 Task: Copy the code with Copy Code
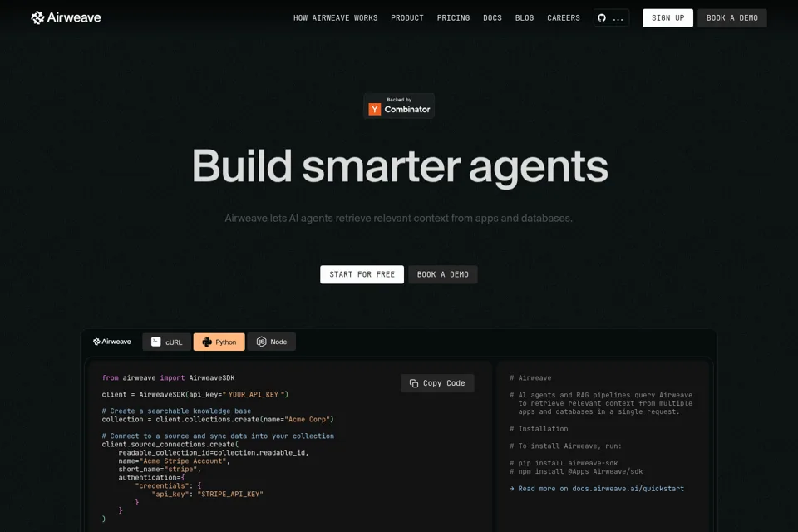coord(437,383)
